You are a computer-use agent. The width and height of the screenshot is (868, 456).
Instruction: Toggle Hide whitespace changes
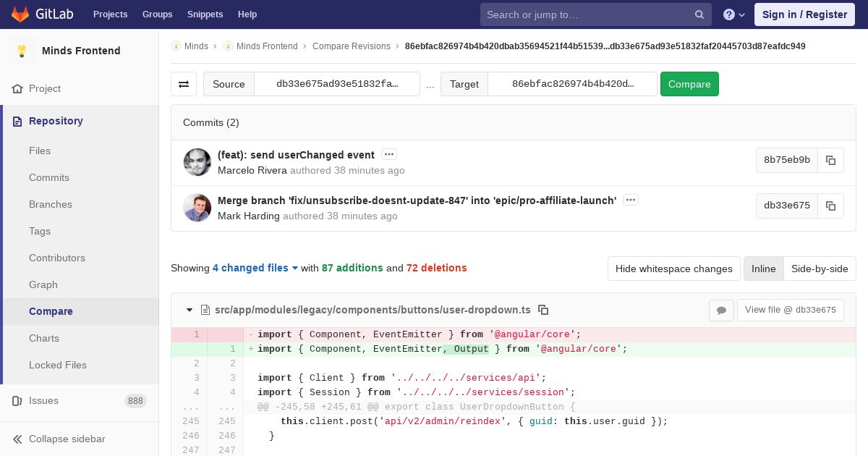(673, 269)
